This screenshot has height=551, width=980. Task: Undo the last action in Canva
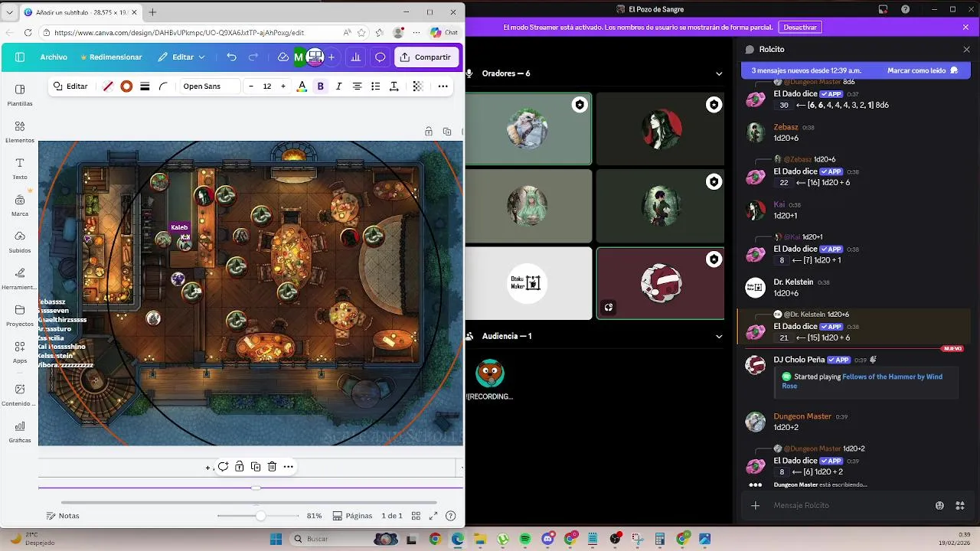[x=231, y=57]
